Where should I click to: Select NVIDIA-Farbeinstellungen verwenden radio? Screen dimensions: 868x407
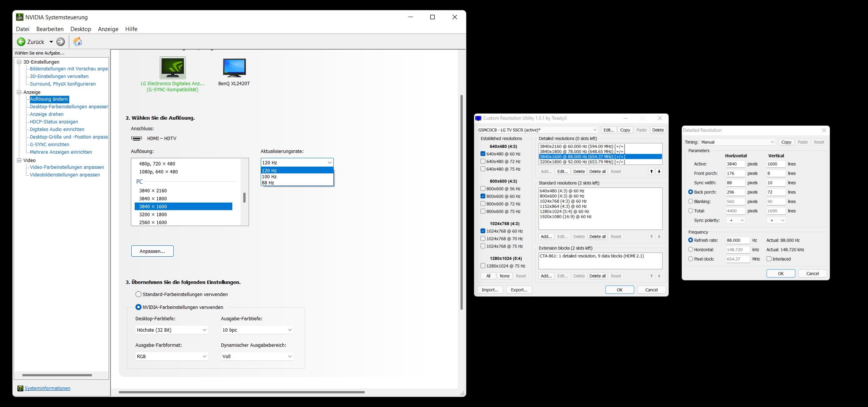click(x=138, y=307)
